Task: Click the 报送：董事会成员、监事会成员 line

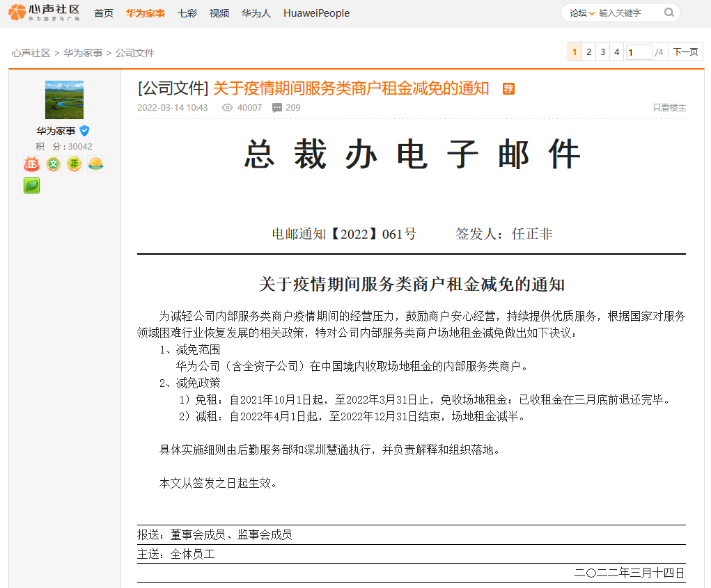Action: tap(214, 535)
